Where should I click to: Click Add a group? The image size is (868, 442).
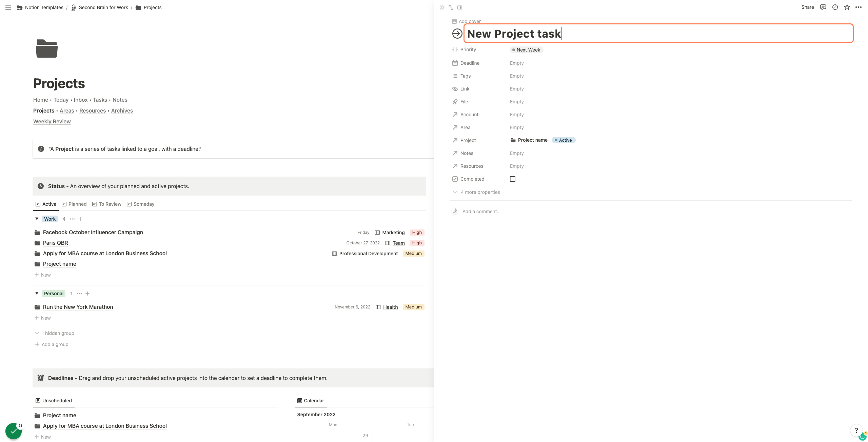52,344
